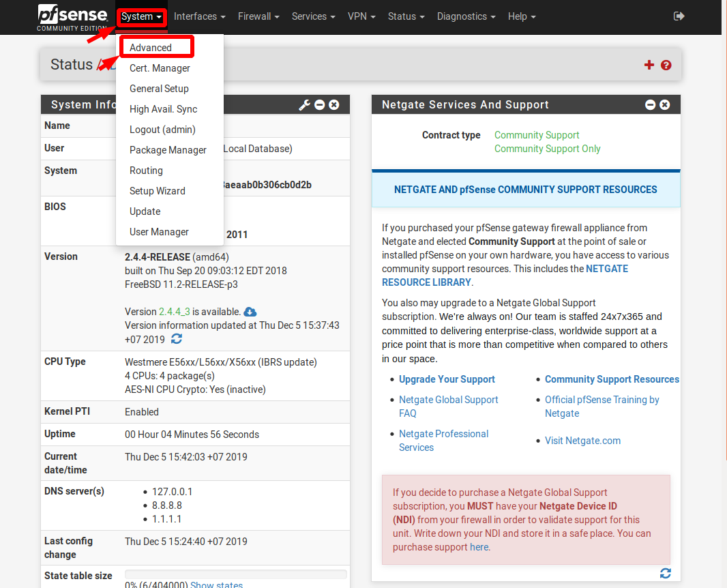Click the pfSense logo

coord(73,17)
